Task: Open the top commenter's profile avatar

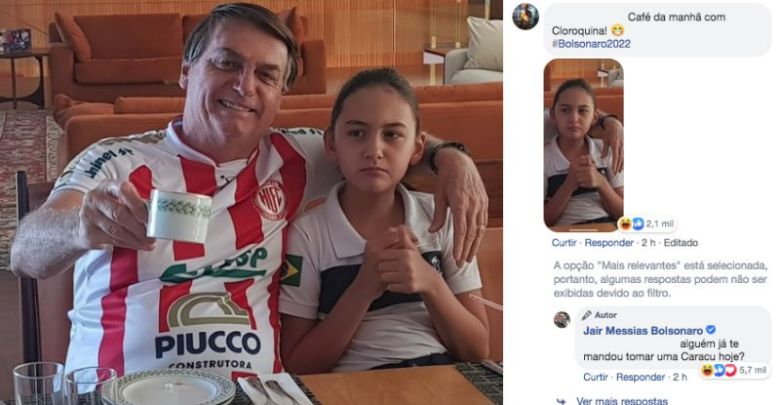Action: 525,16
